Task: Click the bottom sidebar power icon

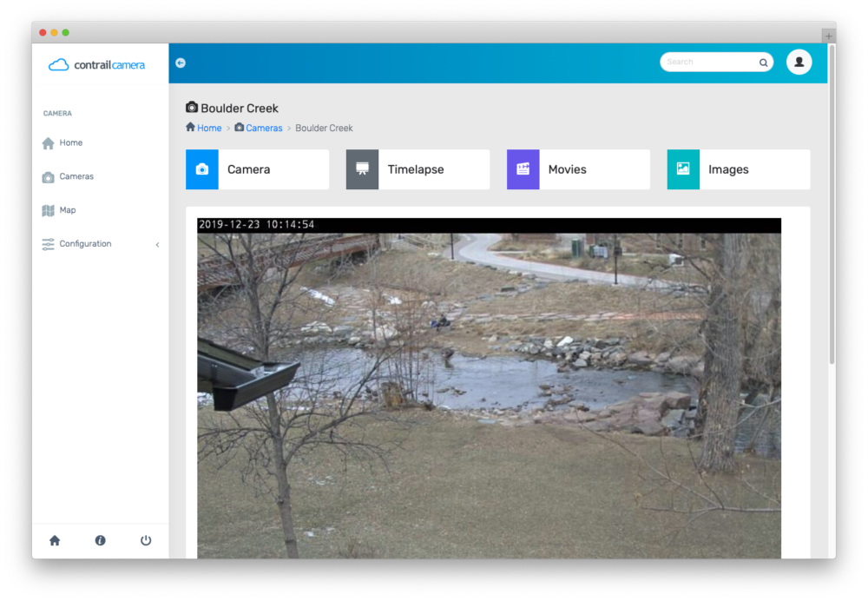Action: click(x=146, y=540)
